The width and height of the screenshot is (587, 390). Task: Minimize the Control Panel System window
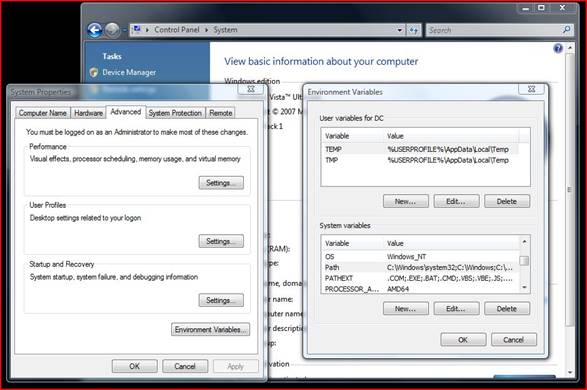tap(526, 8)
